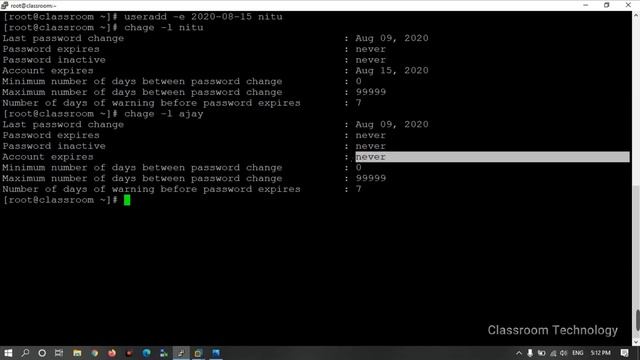
Task: Restore down the PuTTY window
Action: coord(607,5)
